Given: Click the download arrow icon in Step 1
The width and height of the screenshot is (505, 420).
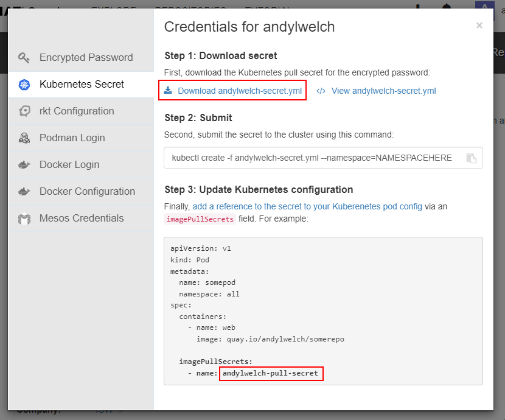Looking at the screenshot, I should point(169,91).
